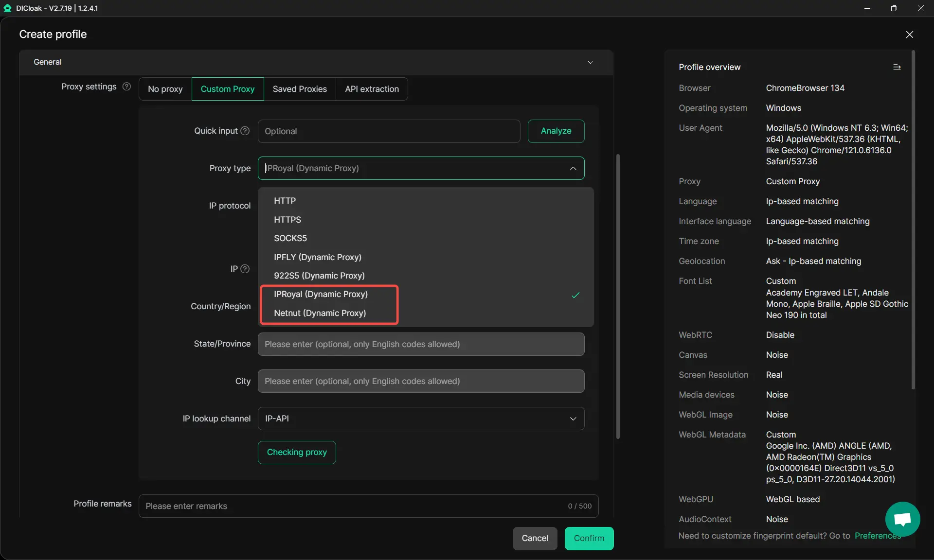Open the IP lookup channel dropdown
This screenshot has height=560, width=934.
421,419
